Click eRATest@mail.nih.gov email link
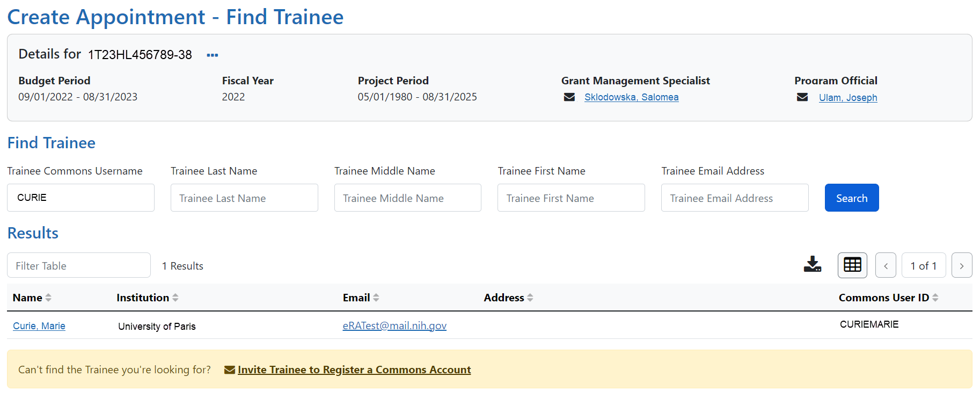980x398 pixels. point(394,325)
